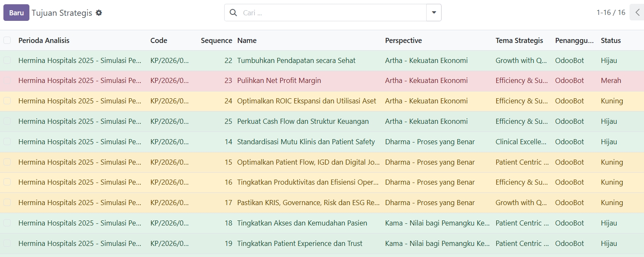Click Kama perspective in sequence 18 row
644x257 pixels.
(437, 223)
